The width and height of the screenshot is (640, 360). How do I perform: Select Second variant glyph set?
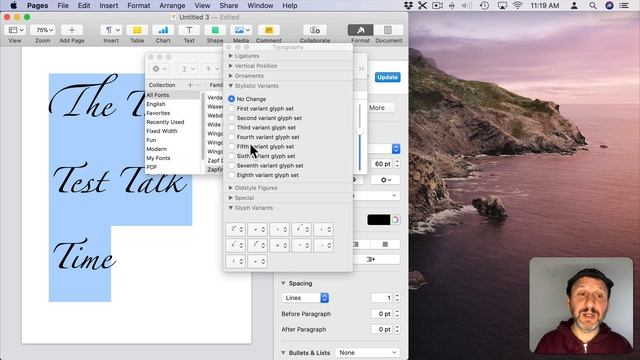[x=231, y=118]
